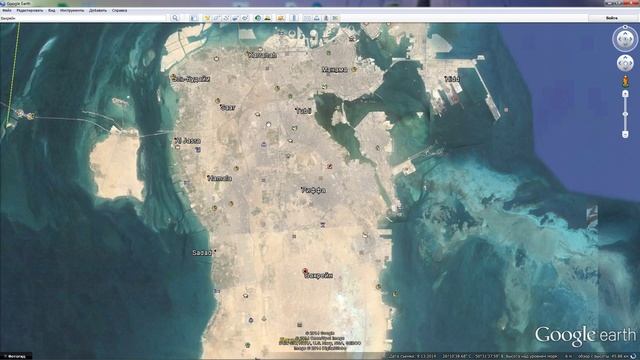Select the orange Street View pegman
Image resolution: width=640 pixels, height=360 pixels.
[x=625, y=82]
